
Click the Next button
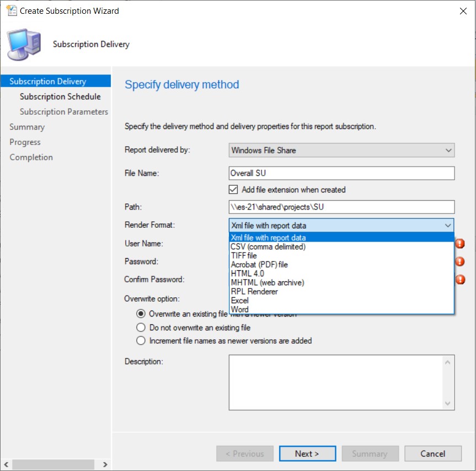pos(307,453)
